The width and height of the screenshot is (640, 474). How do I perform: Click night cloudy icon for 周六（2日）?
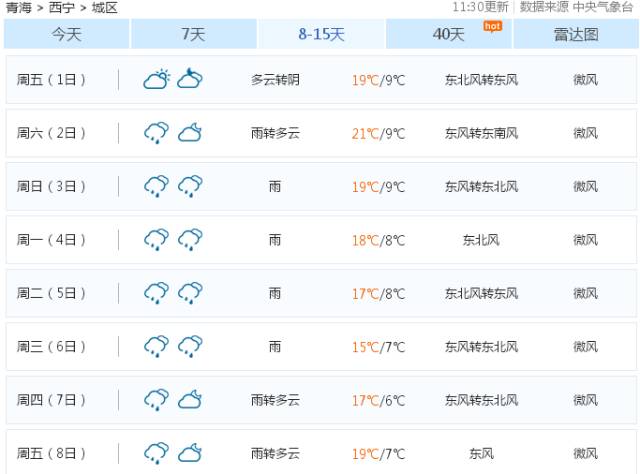point(190,133)
